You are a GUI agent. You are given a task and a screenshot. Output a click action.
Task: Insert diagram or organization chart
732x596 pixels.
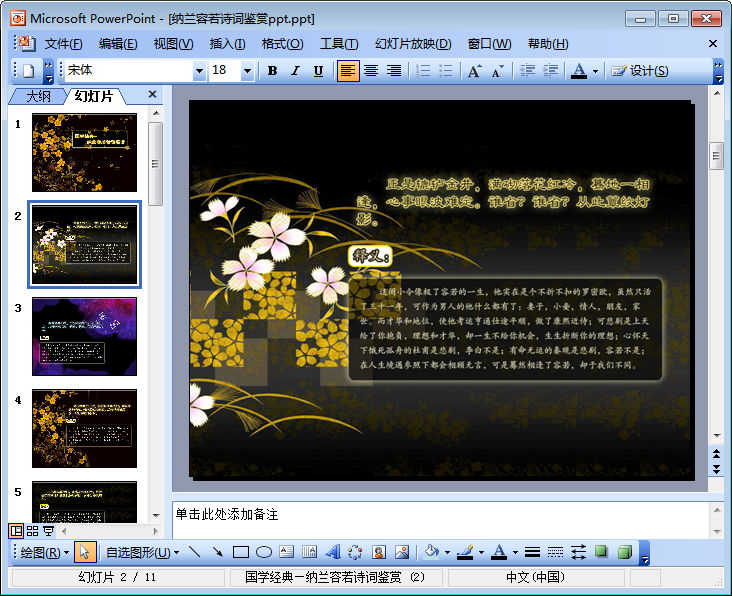(355, 553)
